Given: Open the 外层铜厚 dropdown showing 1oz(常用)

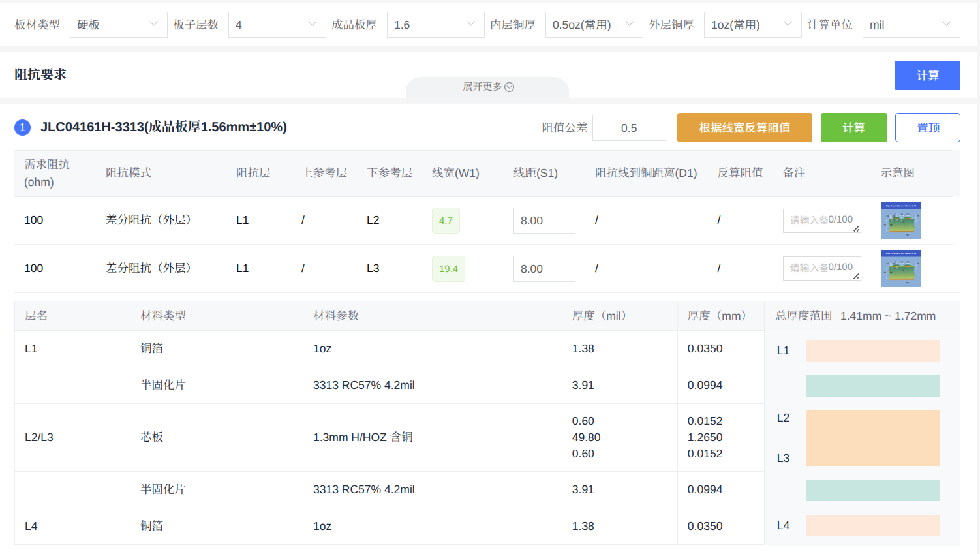Looking at the screenshot, I should tap(752, 25).
